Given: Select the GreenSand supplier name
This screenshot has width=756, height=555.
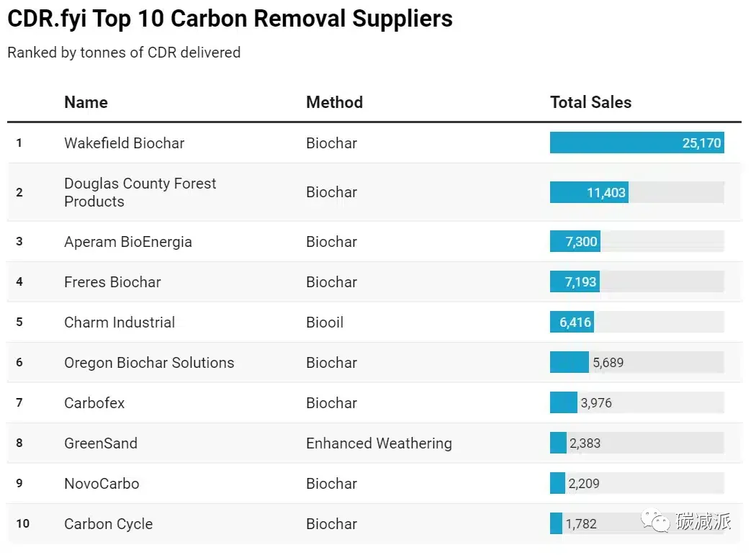Looking at the screenshot, I should tap(100, 443).
